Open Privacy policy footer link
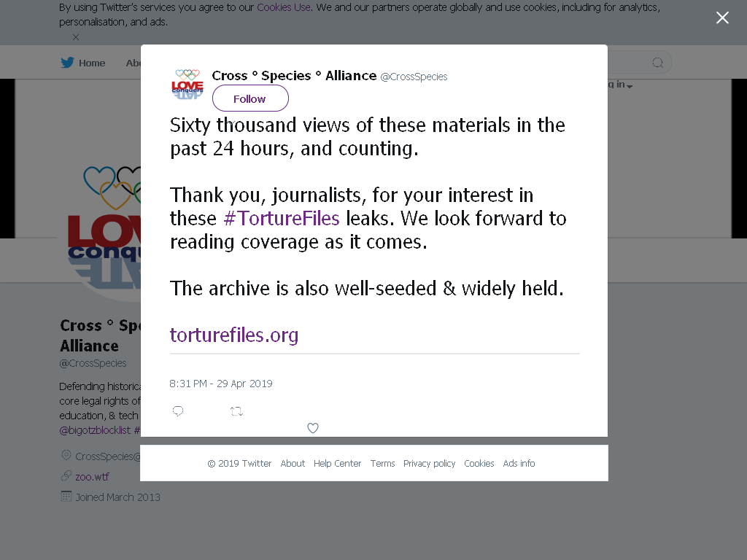This screenshot has height=560, width=747. 429,463
